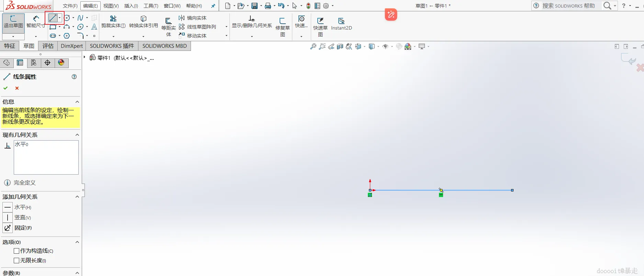The height and width of the screenshot is (276, 644).
Task: Add the Horizontal (水平) relation
Action: 18,207
